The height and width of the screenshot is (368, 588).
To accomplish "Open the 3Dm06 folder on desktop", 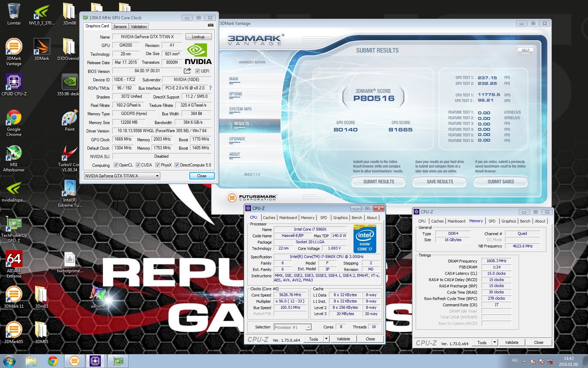I will (x=70, y=14).
